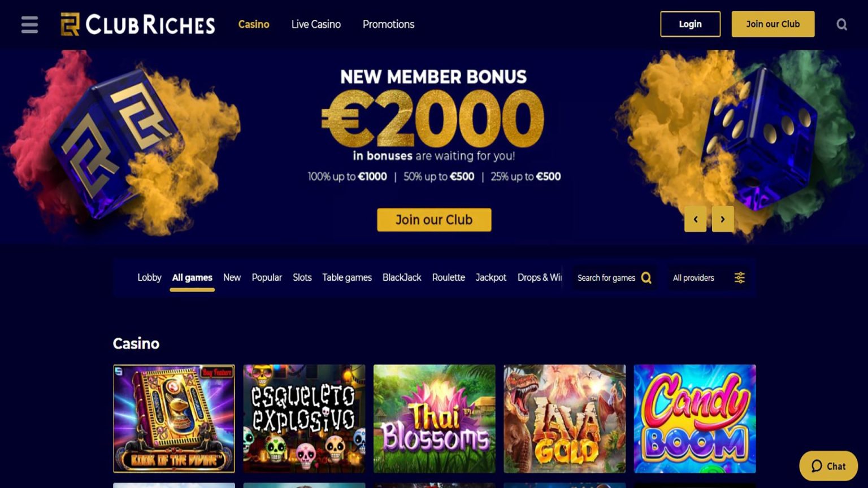The width and height of the screenshot is (868, 488).
Task: Select the Jackpot category tab
Action: [491, 277]
